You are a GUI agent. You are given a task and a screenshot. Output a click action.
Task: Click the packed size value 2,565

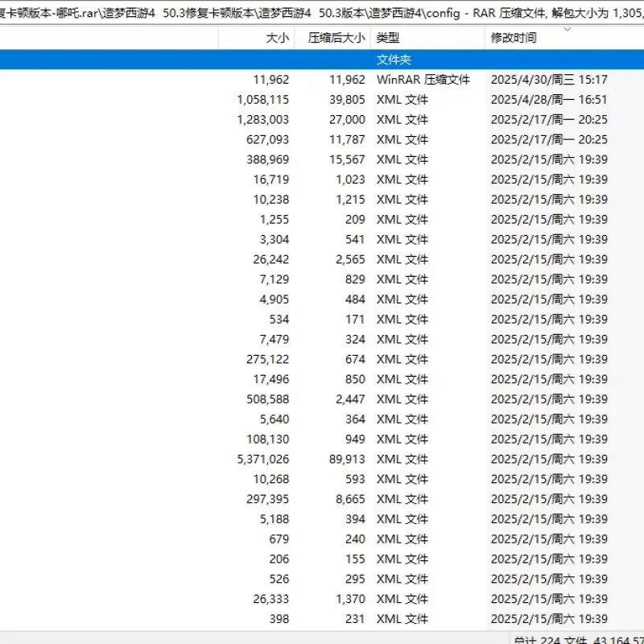[x=350, y=259]
